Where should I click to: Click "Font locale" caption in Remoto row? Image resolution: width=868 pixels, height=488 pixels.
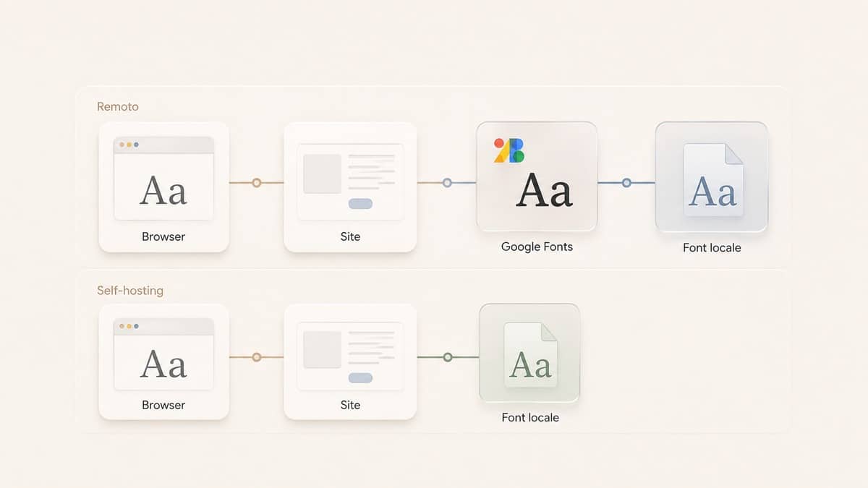point(712,247)
